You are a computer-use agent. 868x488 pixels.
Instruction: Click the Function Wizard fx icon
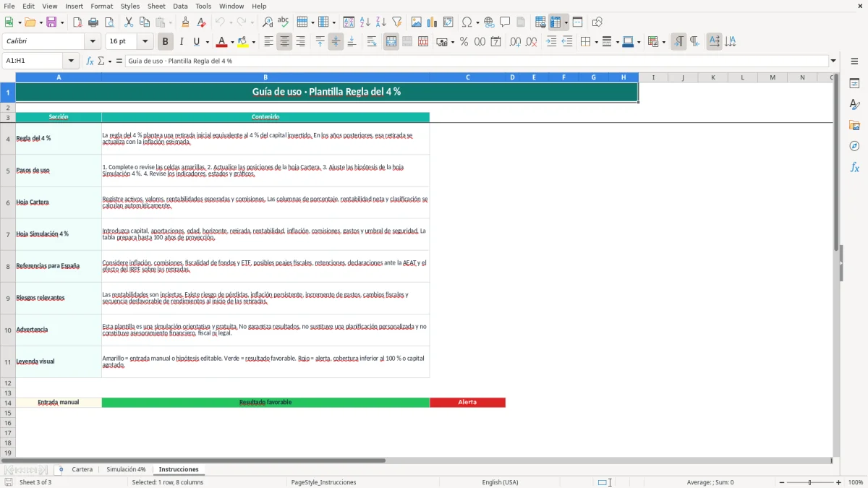click(x=90, y=61)
